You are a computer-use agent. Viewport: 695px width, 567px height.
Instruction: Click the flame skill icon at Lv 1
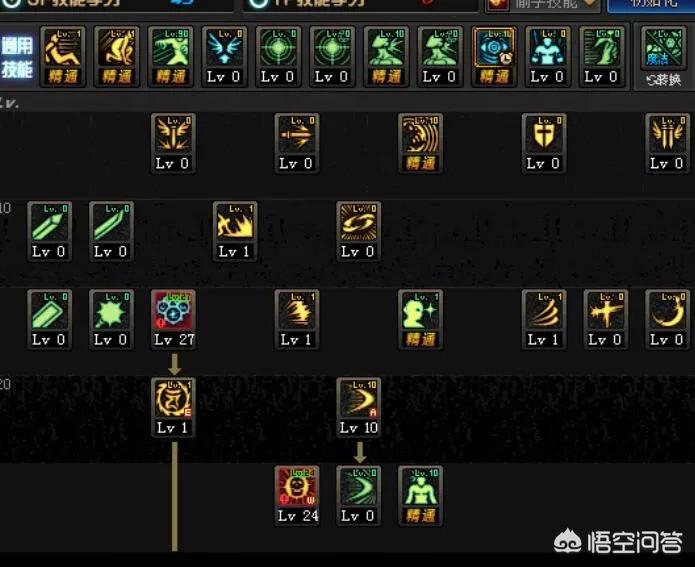click(x=235, y=231)
